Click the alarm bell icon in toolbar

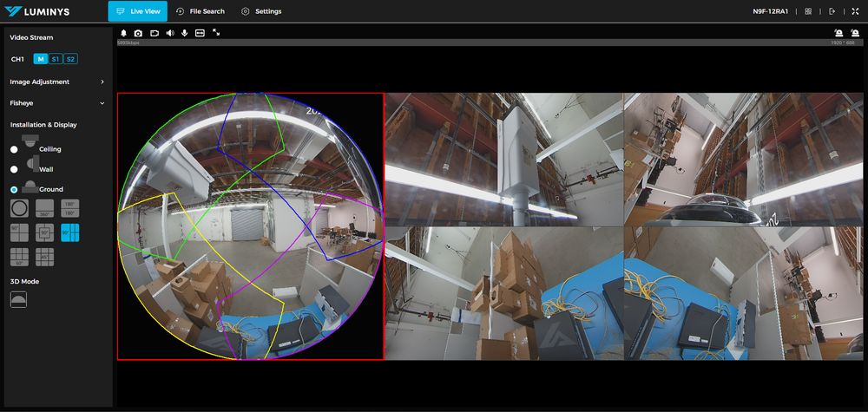[x=123, y=33]
